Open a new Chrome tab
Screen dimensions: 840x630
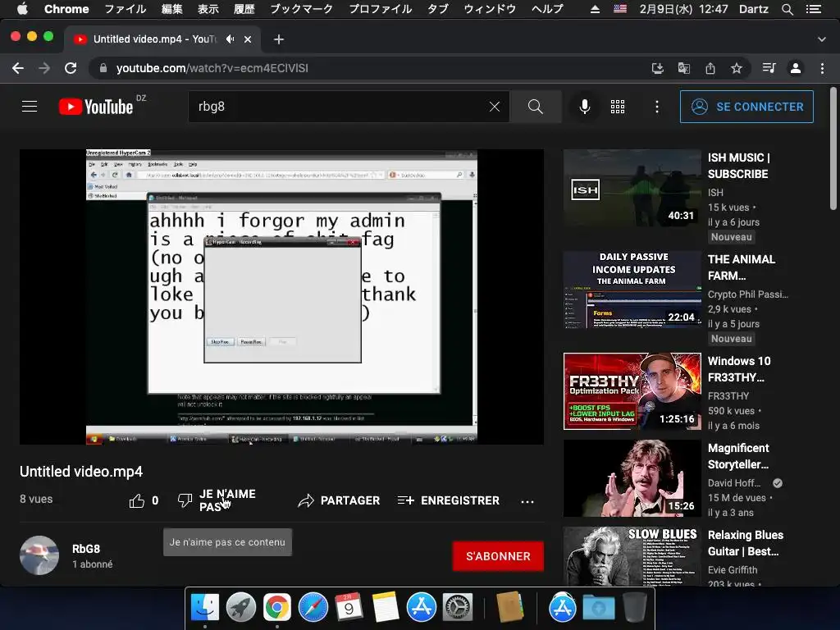click(x=279, y=39)
